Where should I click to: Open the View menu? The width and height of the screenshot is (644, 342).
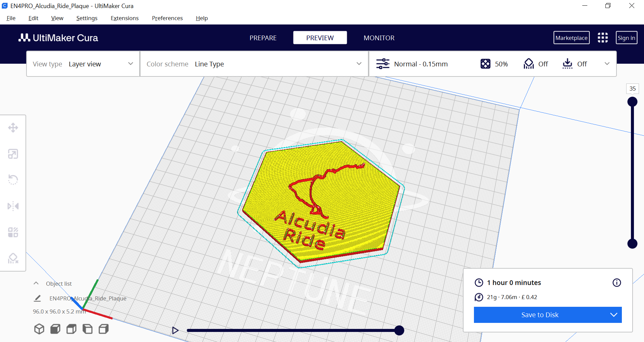tap(57, 18)
